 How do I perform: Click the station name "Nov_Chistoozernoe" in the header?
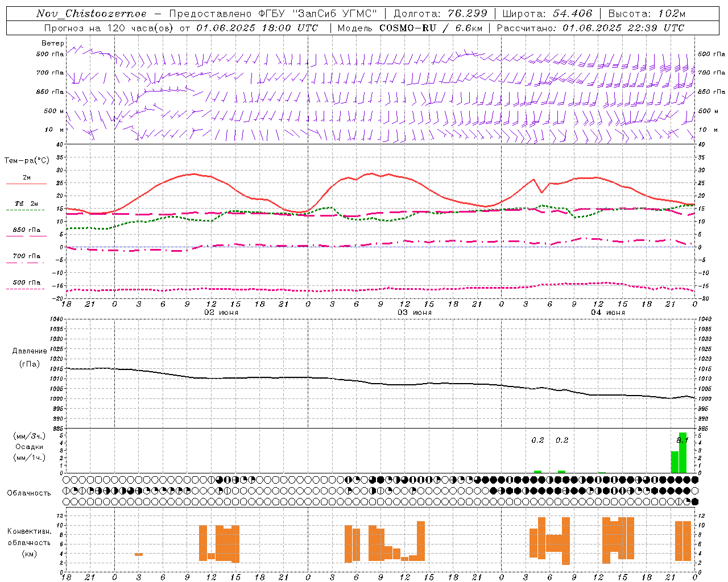click(91, 14)
